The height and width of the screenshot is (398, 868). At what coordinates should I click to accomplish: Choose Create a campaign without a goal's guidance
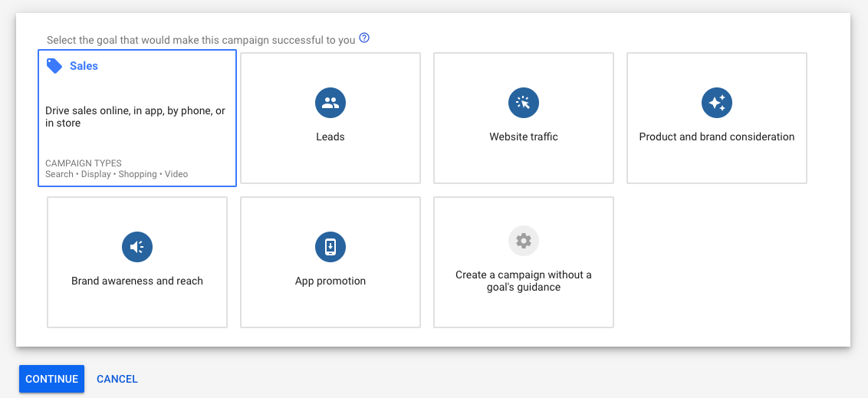pos(524,281)
